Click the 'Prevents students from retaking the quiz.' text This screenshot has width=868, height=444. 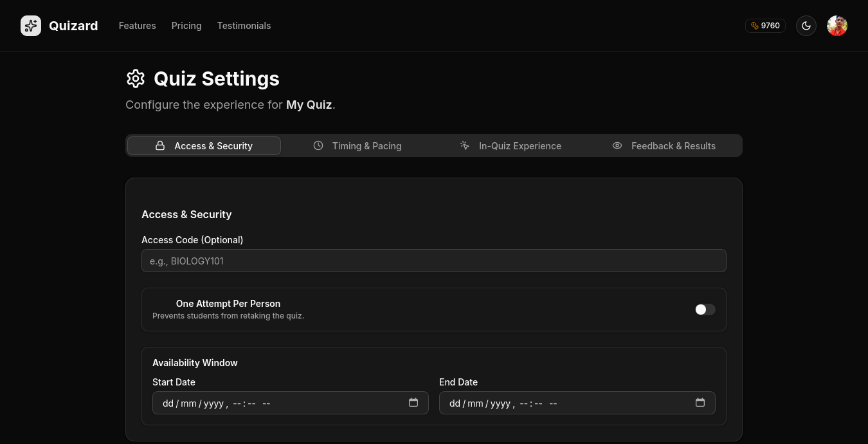pyautogui.click(x=228, y=316)
